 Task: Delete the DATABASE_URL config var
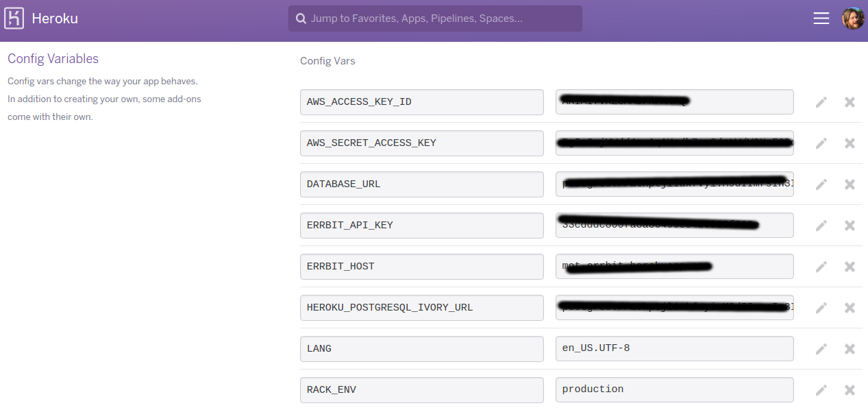(850, 184)
